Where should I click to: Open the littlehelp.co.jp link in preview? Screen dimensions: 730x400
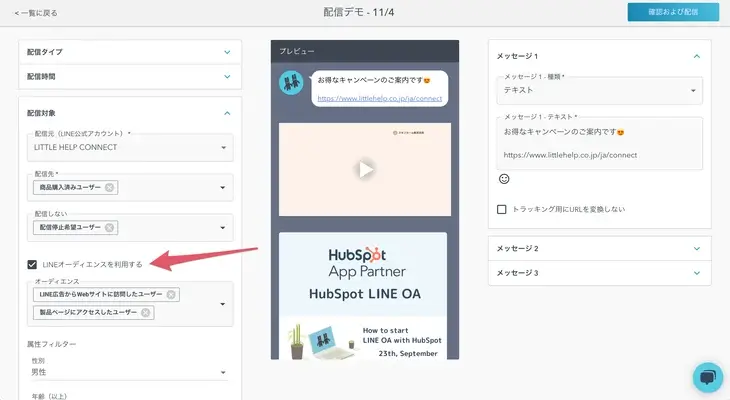(377, 98)
